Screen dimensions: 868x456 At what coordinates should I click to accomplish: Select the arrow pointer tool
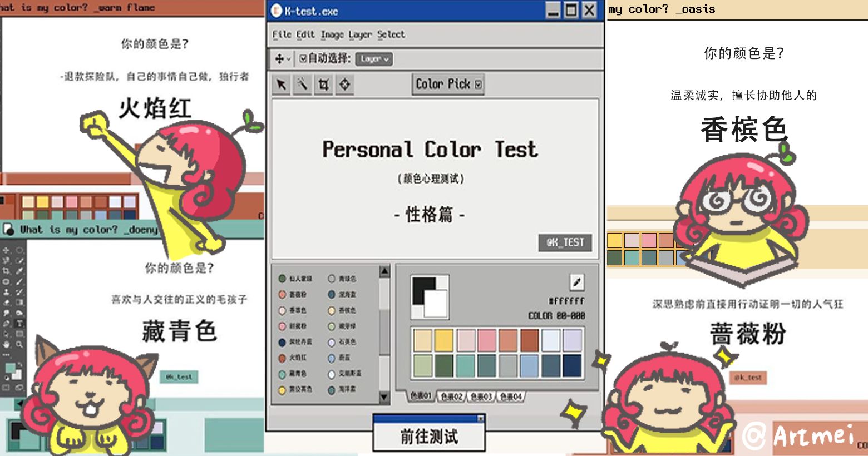pos(282,85)
